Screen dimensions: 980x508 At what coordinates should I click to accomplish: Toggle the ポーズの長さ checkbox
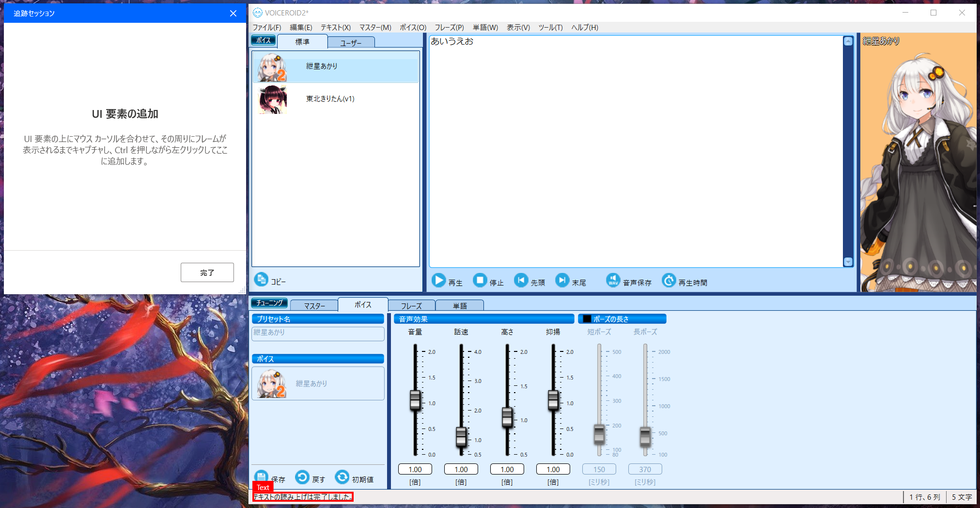[586, 318]
